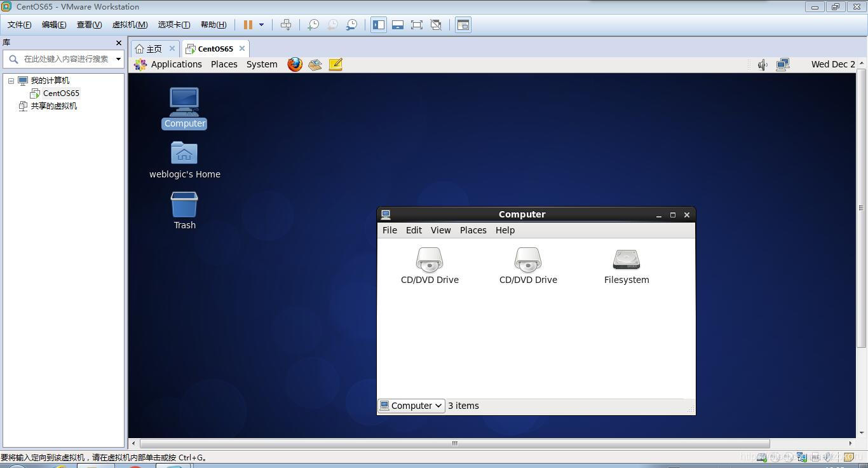Click the "3 items" status text

point(463,406)
